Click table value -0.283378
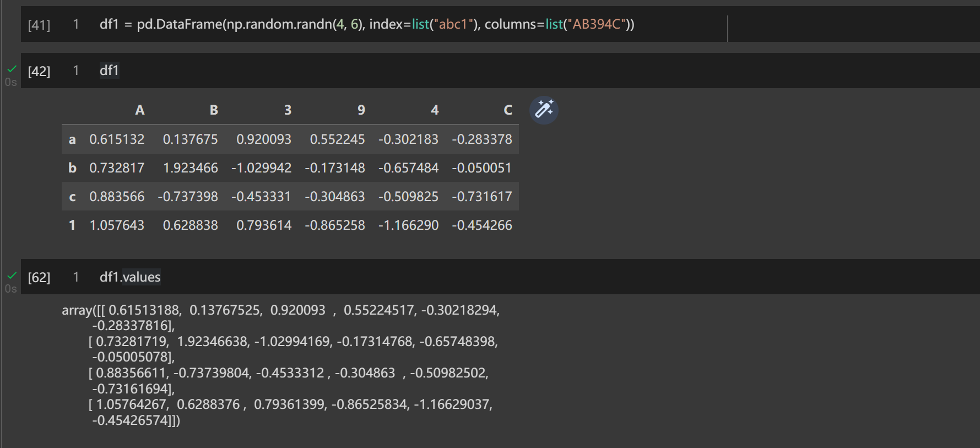The height and width of the screenshot is (448, 980). pos(482,139)
